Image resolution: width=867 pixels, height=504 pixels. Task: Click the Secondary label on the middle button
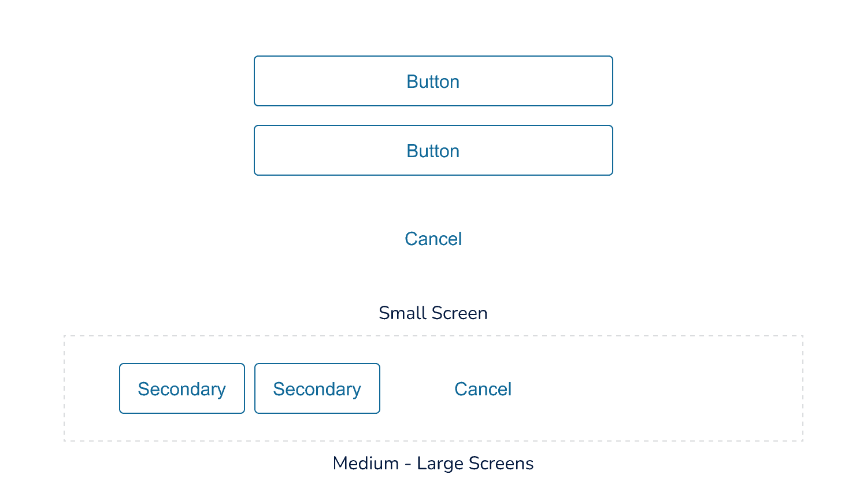tap(317, 388)
